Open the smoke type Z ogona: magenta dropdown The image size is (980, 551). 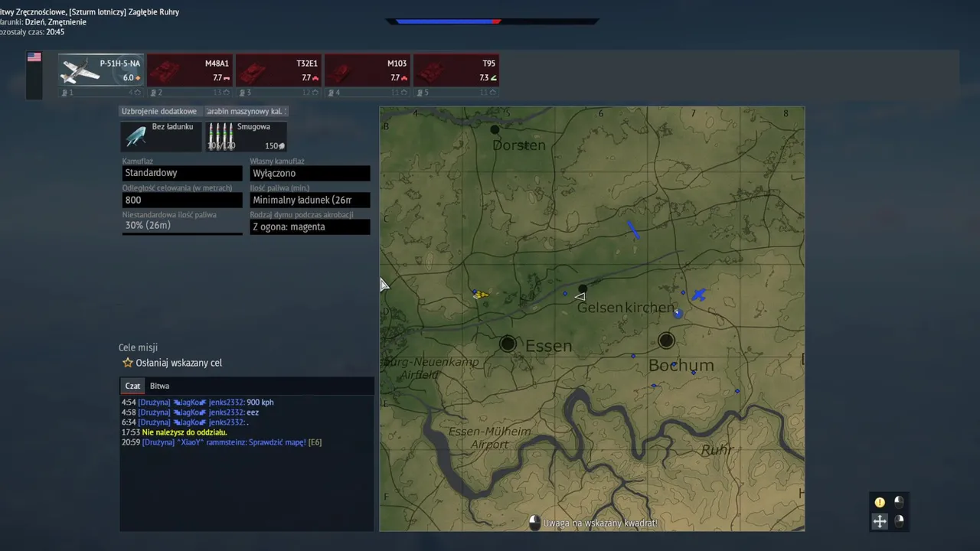[x=309, y=227]
